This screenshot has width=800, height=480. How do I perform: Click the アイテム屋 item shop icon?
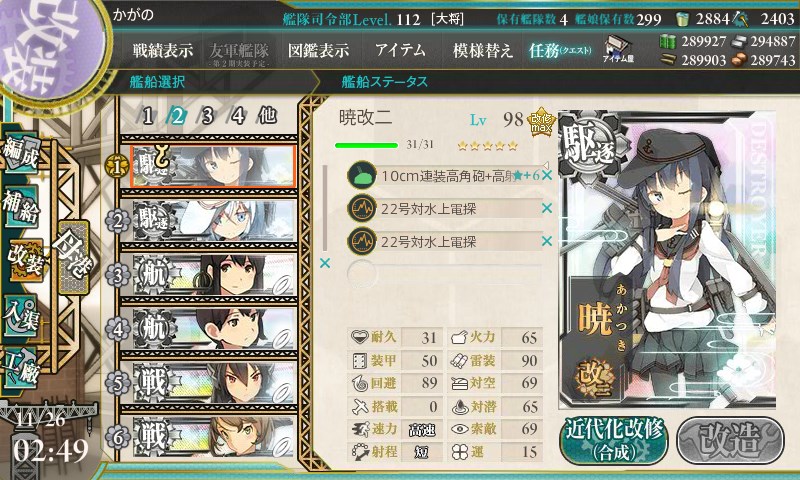[x=618, y=50]
